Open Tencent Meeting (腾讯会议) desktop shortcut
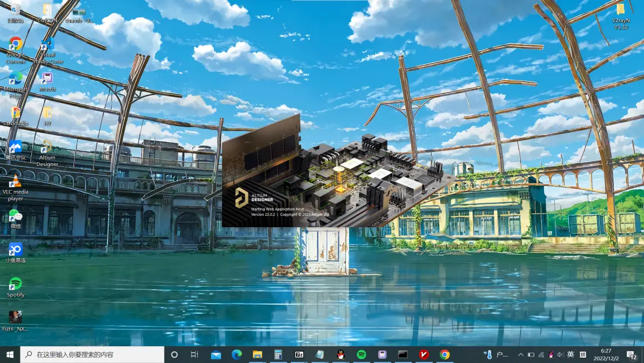The width and height of the screenshot is (644, 363). [16, 150]
